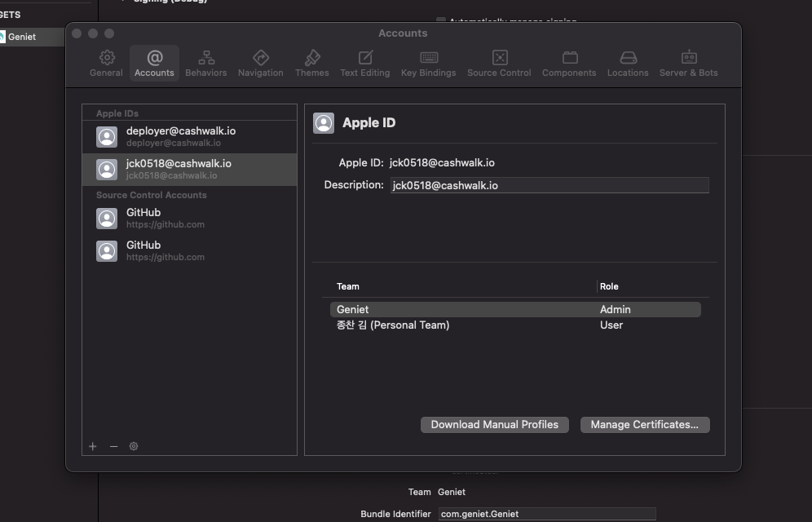Click the remove account minus button

[113, 446]
